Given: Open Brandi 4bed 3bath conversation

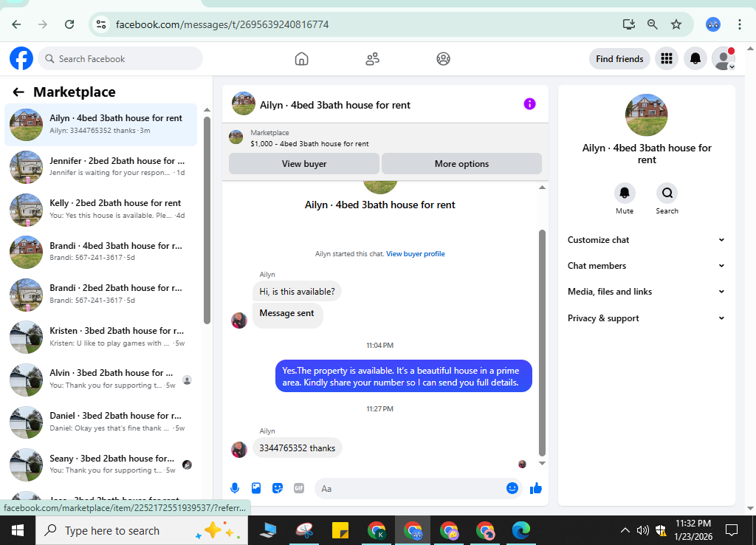Looking at the screenshot, I should pos(100,252).
